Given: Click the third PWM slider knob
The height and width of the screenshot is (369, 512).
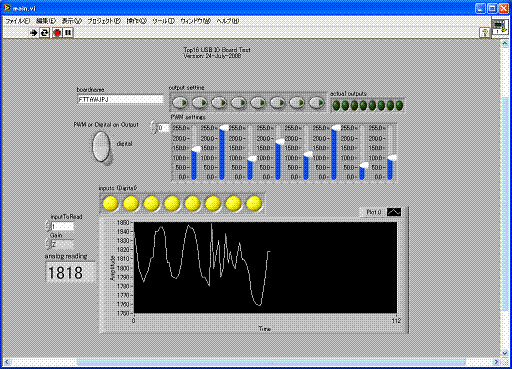Looking at the screenshot, I should point(252,159).
